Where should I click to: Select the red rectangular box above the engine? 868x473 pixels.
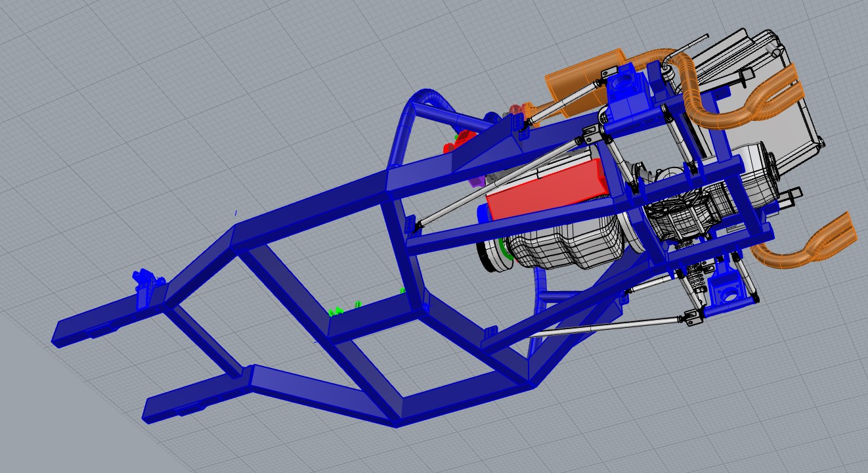(x=546, y=188)
